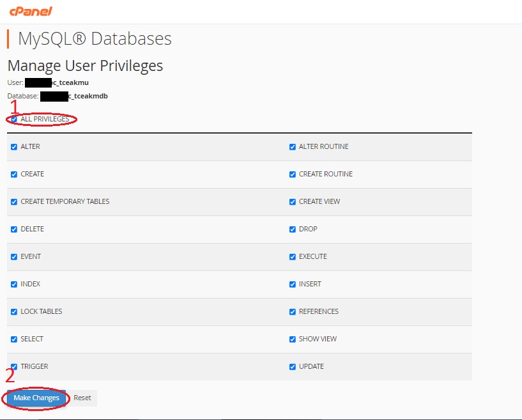Toggle the SELECT privilege checkbox
Image resolution: width=522 pixels, height=420 pixels.
14,339
